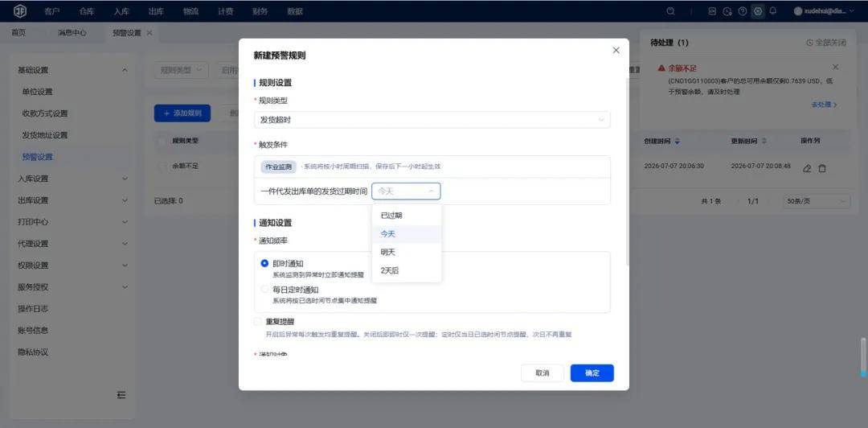This screenshot has height=428, width=868.
Task: Close the 预警设置 tab with its X
Action: coord(149,33)
